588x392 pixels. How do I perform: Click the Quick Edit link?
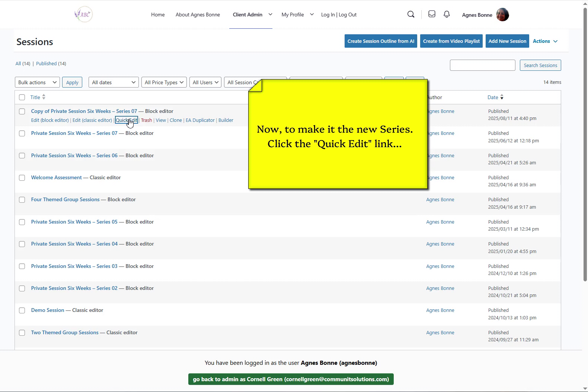(126, 120)
